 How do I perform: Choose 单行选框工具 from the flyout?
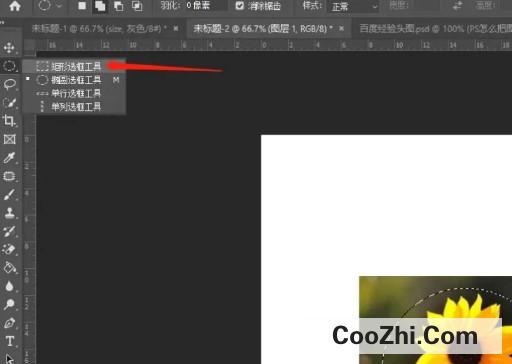[x=74, y=93]
